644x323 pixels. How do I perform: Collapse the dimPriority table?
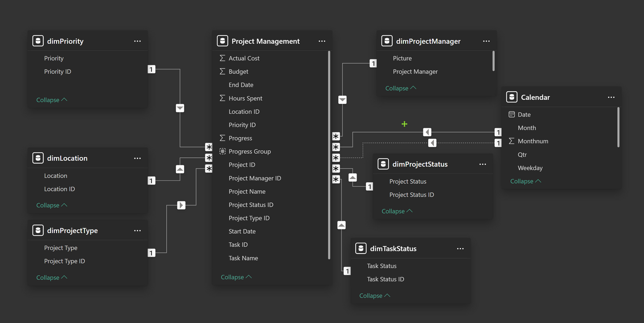pyautogui.click(x=52, y=100)
